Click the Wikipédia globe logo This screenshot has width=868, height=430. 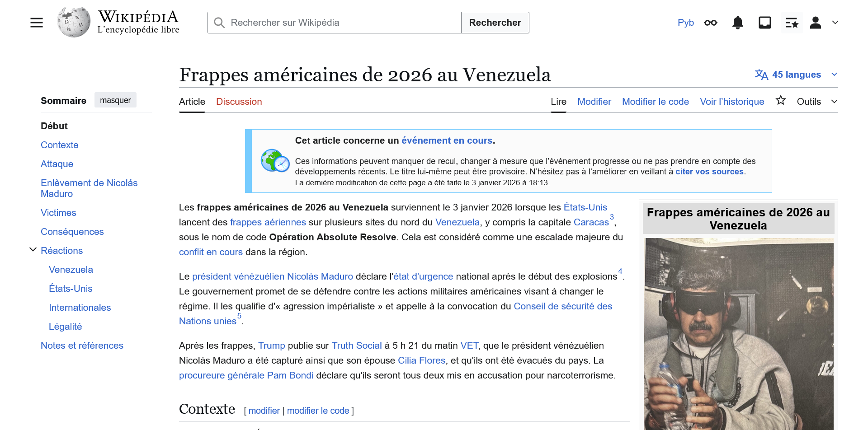(74, 23)
